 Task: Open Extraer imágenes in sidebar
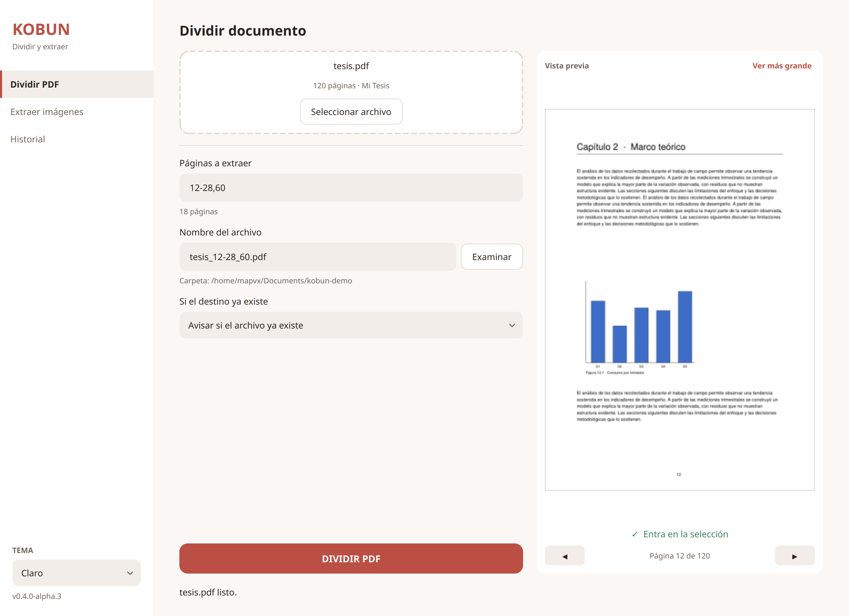pyautogui.click(x=77, y=112)
